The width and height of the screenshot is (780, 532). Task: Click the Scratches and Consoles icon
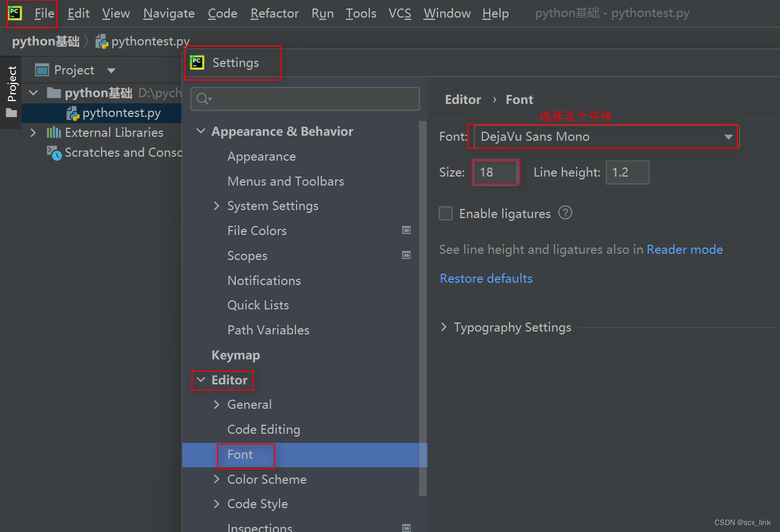click(x=54, y=153)
